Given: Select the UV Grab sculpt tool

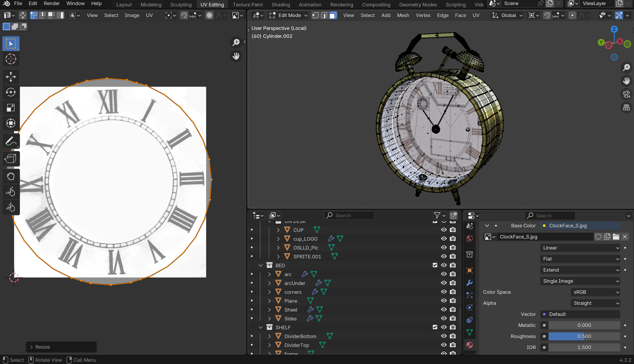Looking at the screenshot, I should click(11, 176).
